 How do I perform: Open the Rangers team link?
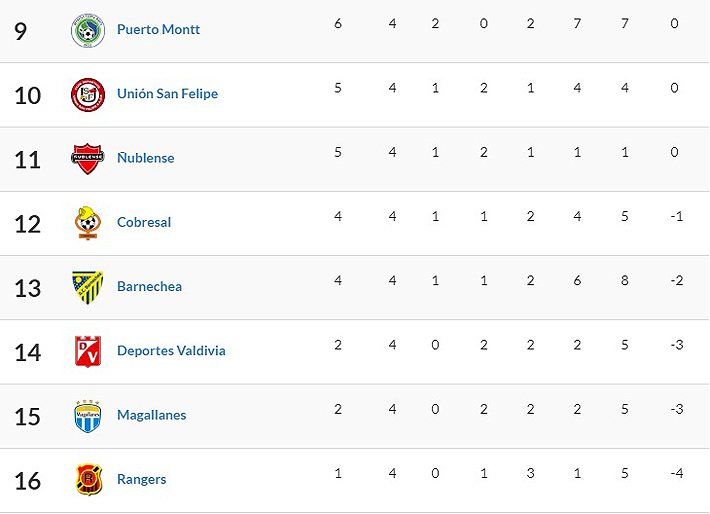click(x=141, y=479)
